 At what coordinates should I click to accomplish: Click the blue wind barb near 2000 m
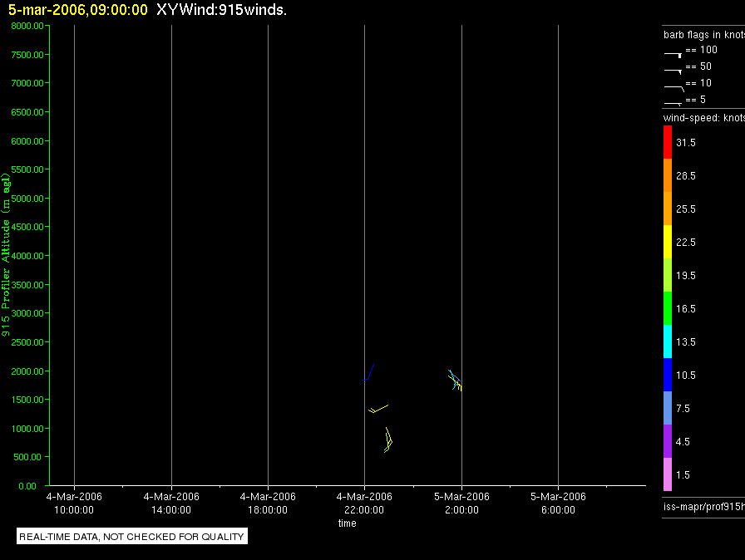(369, 372)
